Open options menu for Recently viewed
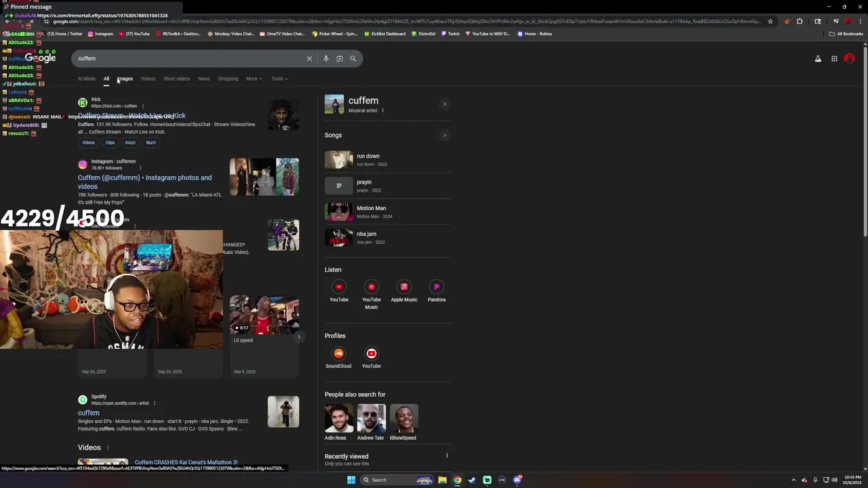Viewport: 868px width, 488px height. pyautogui.click(x=447, y=455)
